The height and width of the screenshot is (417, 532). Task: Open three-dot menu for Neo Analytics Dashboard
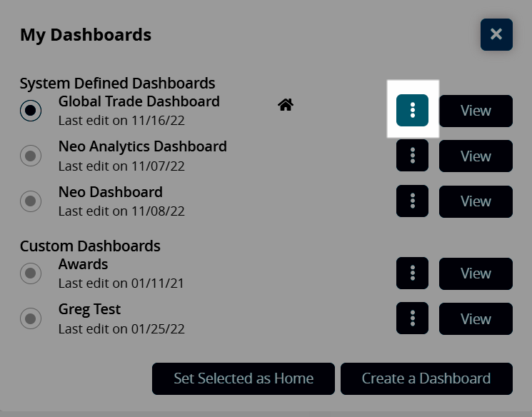point(412,156)
